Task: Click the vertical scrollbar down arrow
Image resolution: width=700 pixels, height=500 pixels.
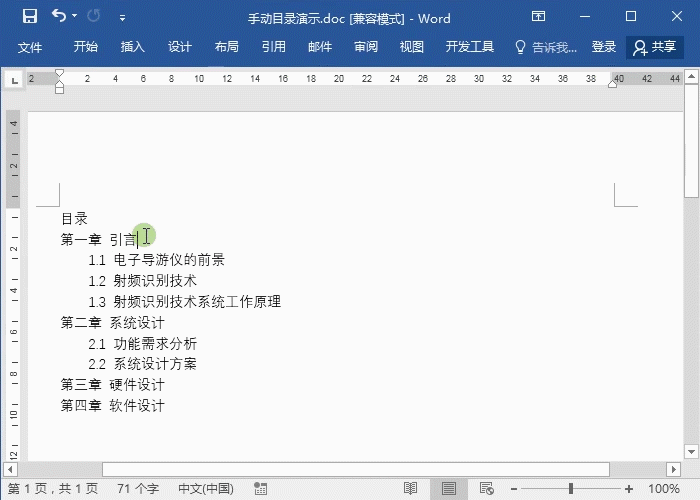Action: pos(691,452)
